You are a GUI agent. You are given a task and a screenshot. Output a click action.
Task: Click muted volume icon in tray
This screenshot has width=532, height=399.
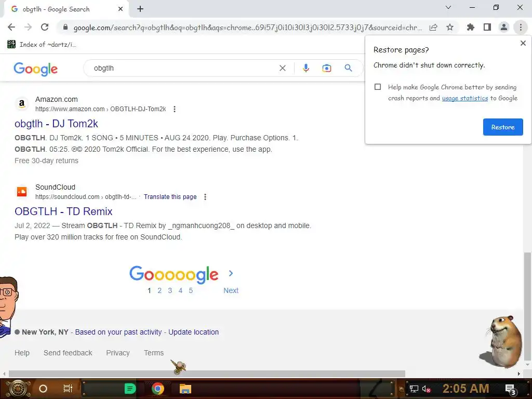pos(426,389)
